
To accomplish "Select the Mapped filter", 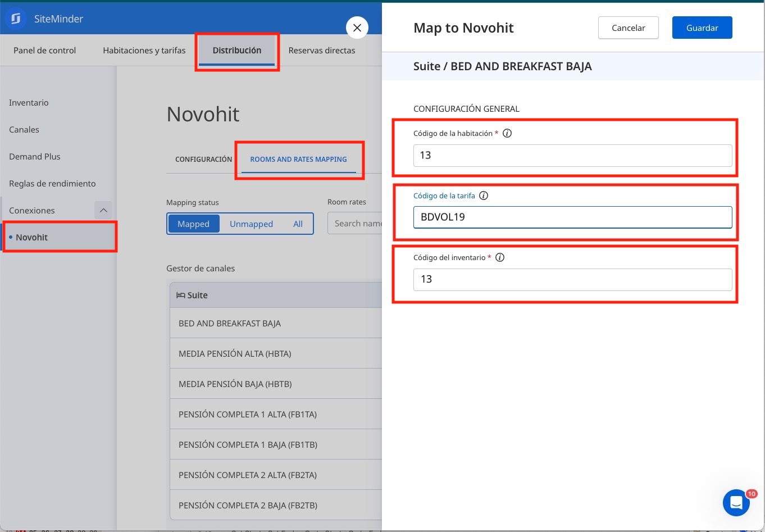I will [x=193, y=224].
